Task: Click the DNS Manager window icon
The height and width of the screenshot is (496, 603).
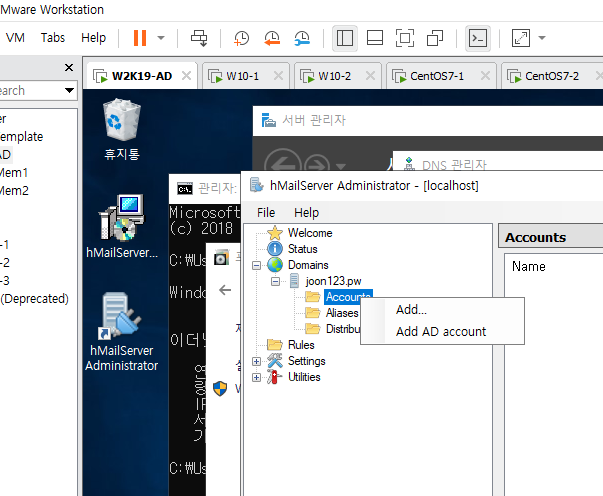Action: [409, 164]
